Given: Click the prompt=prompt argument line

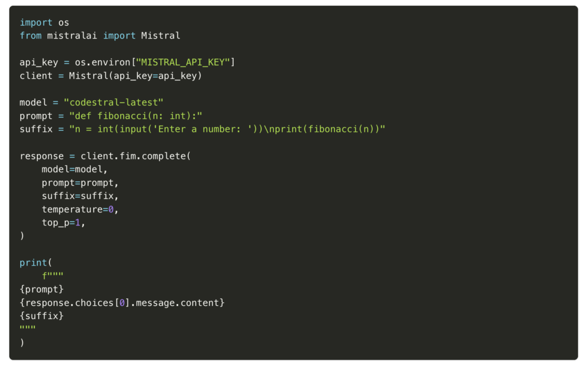Looking at the screenshot, I should click(x=78, y=183).
